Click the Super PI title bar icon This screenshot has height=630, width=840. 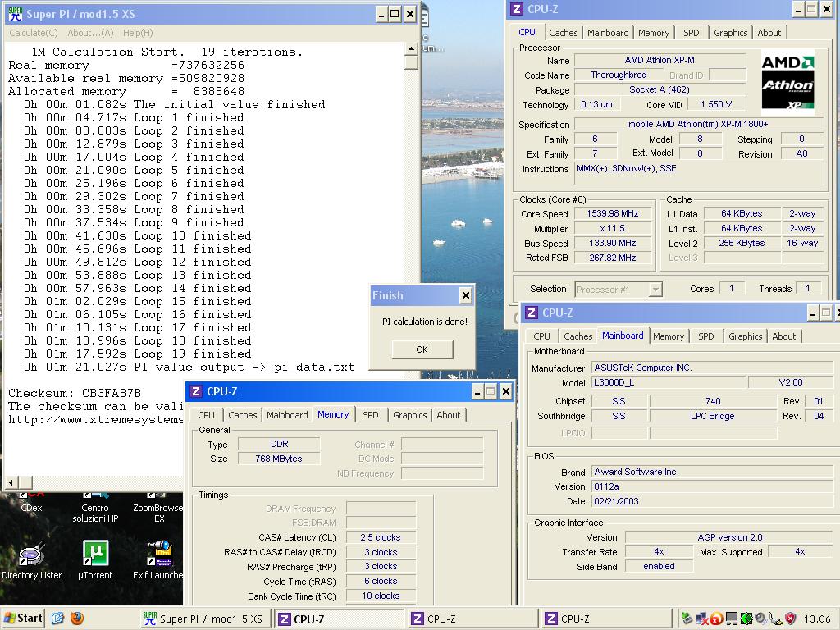pos(15,14)
